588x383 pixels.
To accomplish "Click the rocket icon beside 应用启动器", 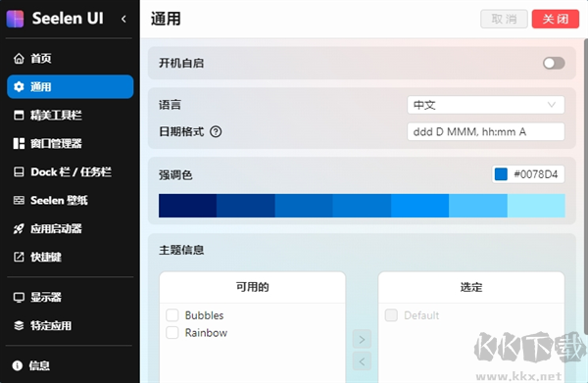I will 19,228.
